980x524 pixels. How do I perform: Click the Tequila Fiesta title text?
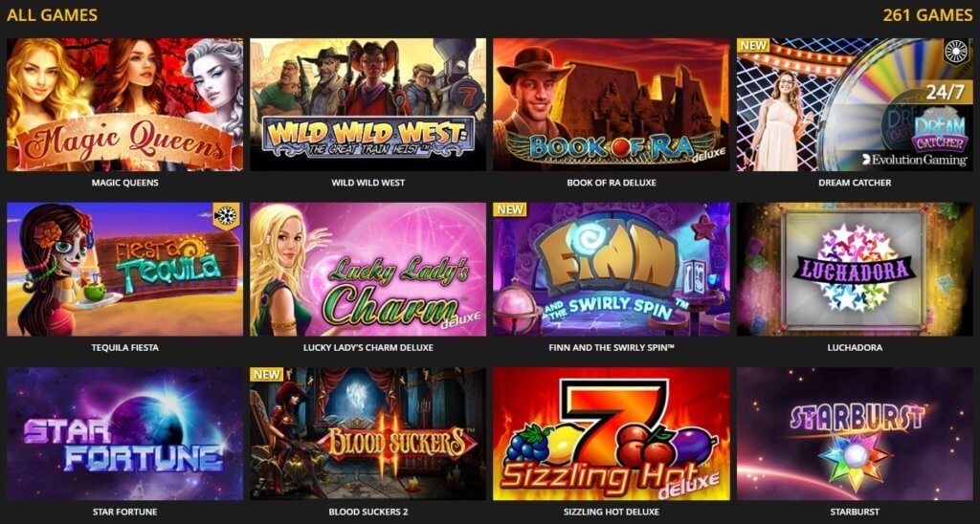click(125, 347)
